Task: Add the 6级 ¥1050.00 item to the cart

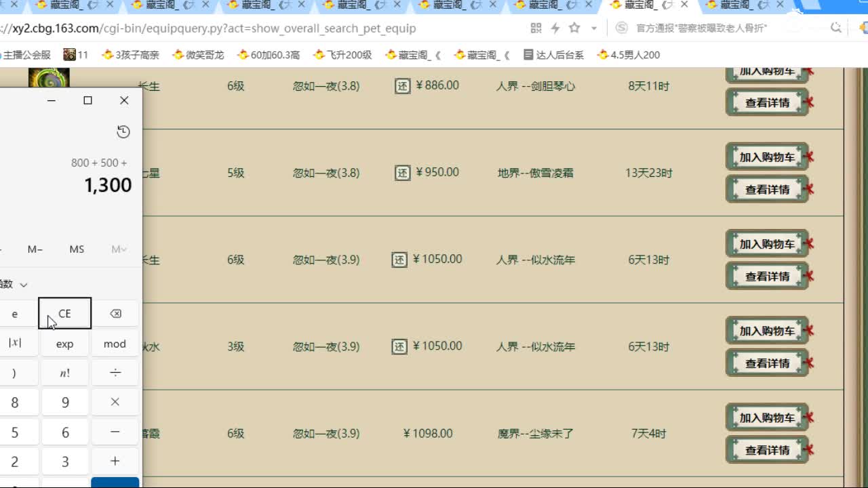Action: (767, 243)
